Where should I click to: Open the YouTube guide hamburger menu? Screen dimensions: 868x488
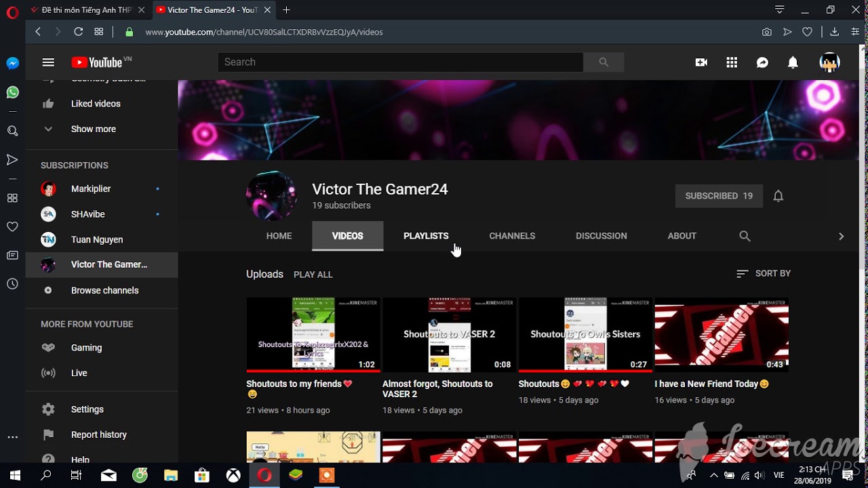pos(48,62)
